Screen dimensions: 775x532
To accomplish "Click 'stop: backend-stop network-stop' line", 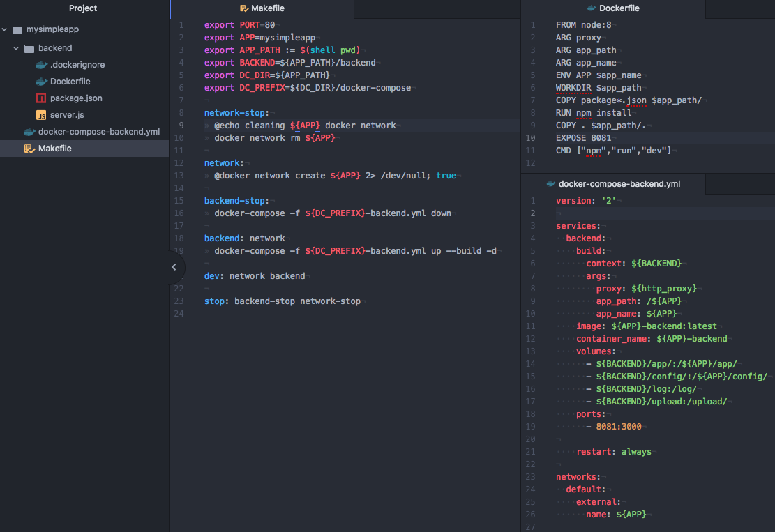I will 283,301.
